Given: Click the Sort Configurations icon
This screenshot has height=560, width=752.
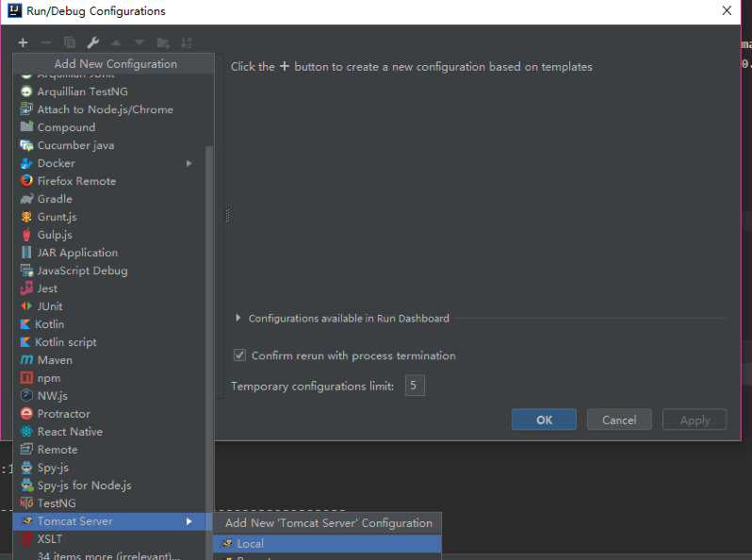Looking at the screenshot, I should pos(186,42).
